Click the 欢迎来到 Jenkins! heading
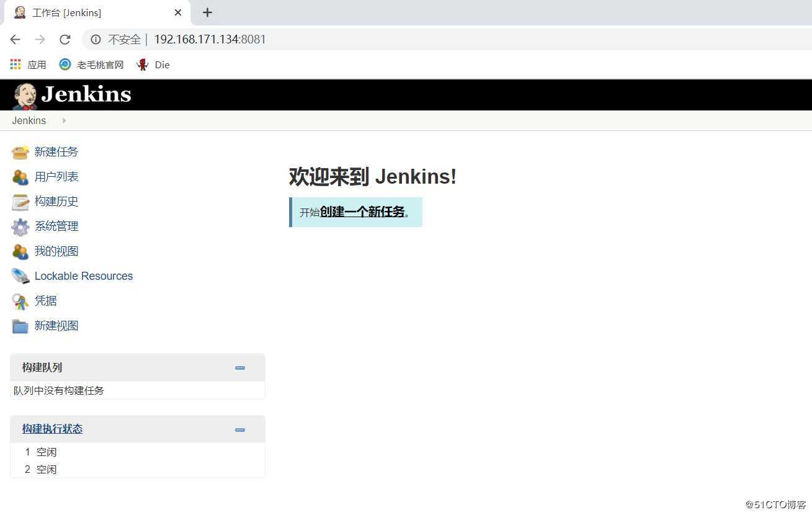 [373, 177]
